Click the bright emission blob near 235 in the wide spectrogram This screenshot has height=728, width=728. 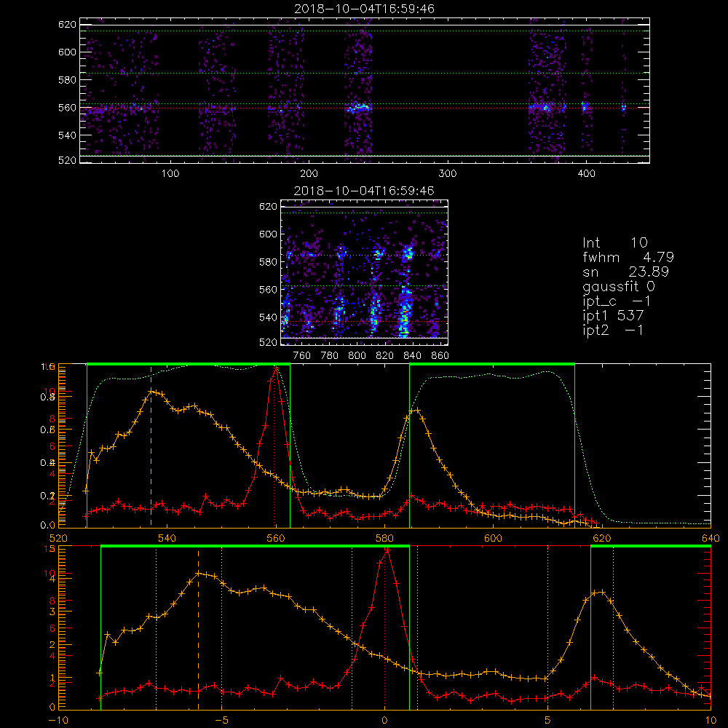coord(358,108)
